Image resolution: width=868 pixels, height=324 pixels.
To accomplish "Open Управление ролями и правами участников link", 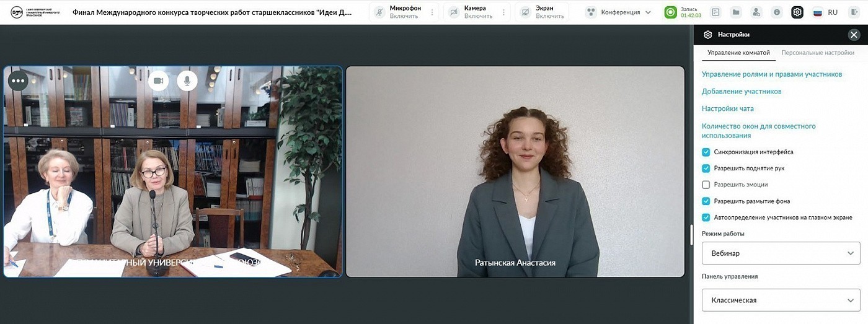I will (771, 74).
